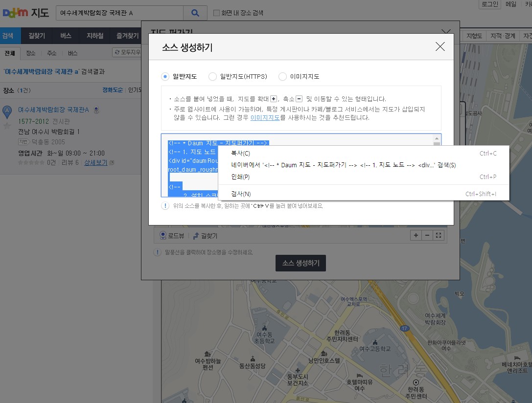Click the roadview icon beside result name
Viewport: 532px width, 403px height.
coord(96,110)
